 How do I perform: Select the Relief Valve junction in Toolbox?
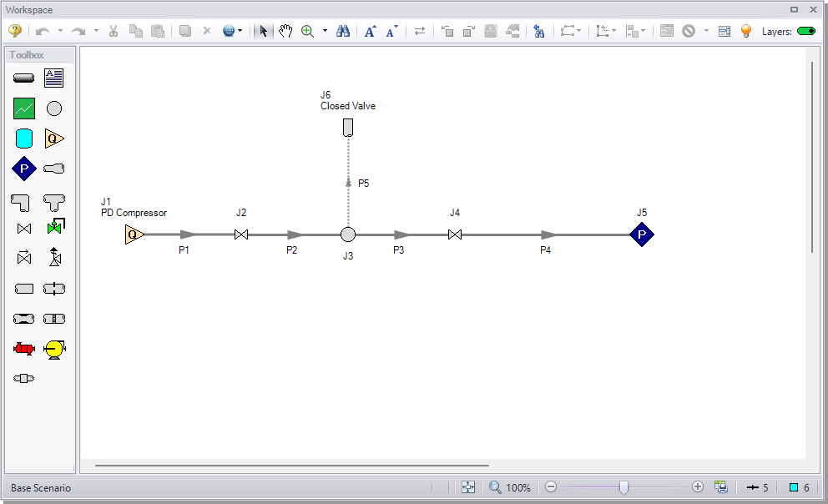54,257
